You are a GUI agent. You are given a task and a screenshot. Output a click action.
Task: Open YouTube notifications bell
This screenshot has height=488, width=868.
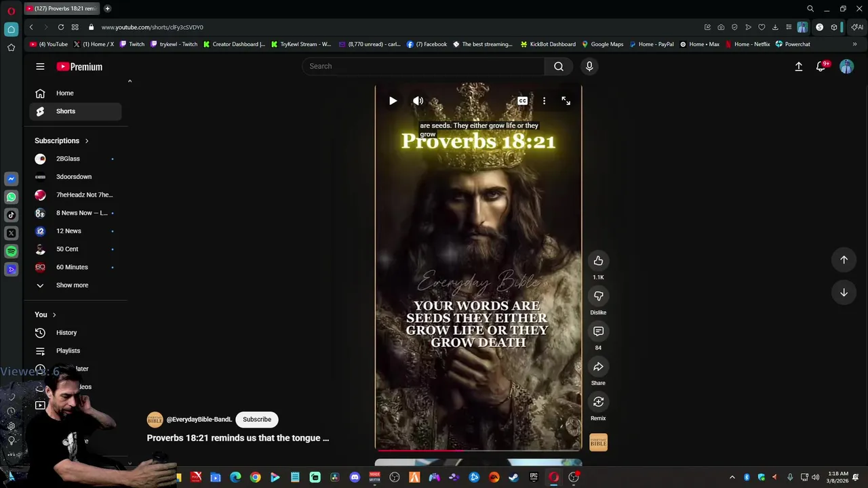click(x=821, y=66)
